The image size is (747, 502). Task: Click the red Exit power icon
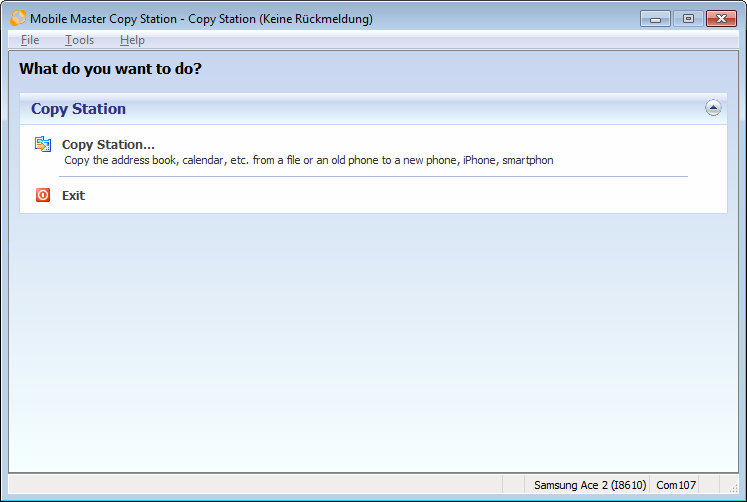pyautogui.click(x=43, y=196)
